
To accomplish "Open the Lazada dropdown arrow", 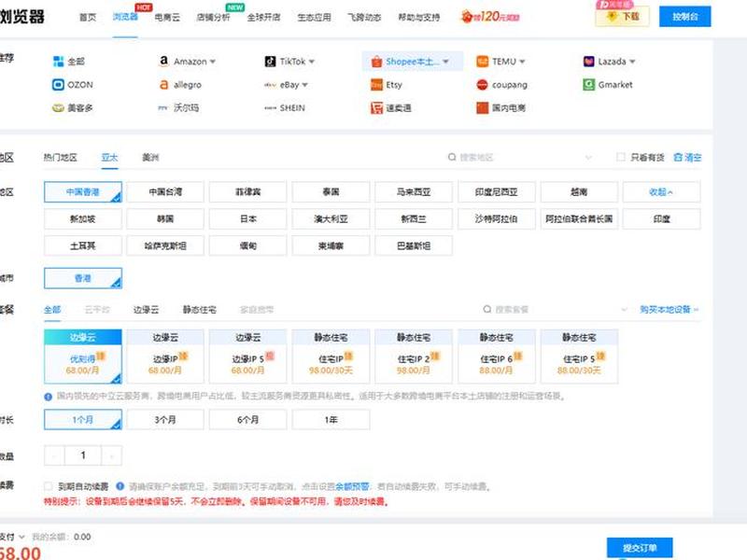I will 632,62.
